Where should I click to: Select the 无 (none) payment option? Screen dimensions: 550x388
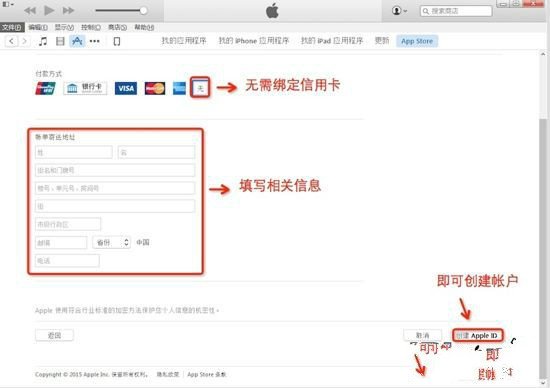tap(200, 88)
